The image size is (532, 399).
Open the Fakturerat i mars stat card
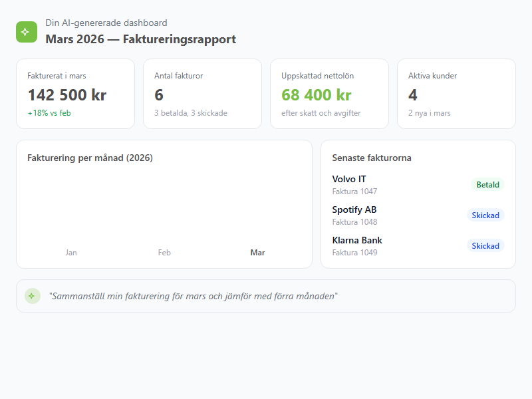point(75,93)
